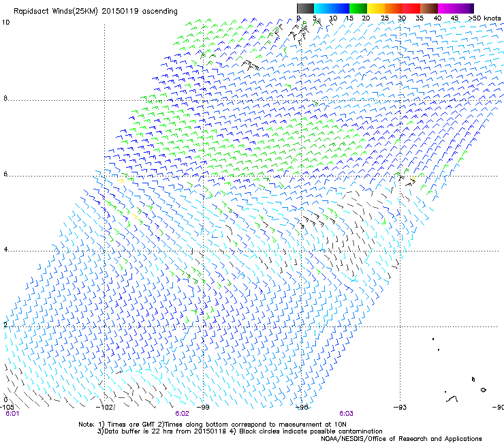Click the small island outline near bottom right

point(483,390)
